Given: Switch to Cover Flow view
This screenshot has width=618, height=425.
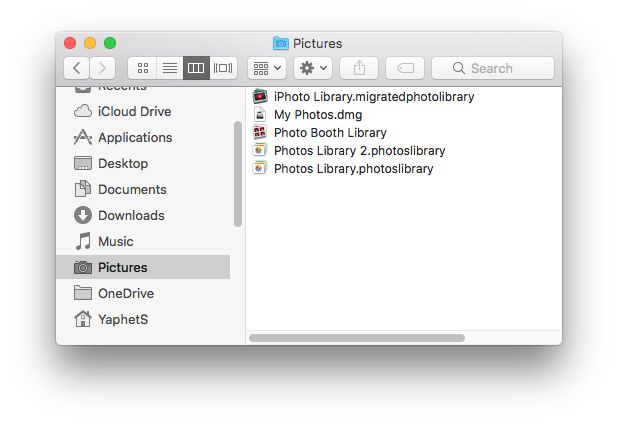Looking at the screenshot, I should click(x=223, y=68).
